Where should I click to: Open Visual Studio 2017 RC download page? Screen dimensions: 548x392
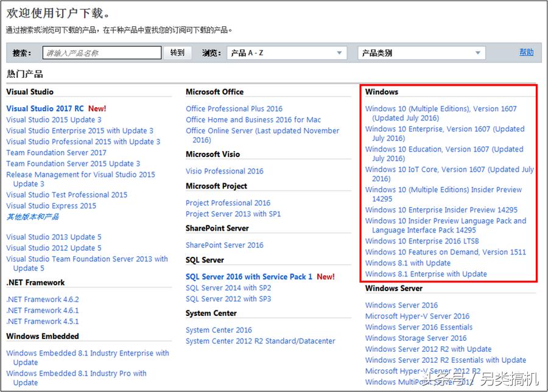pyautogui.click(x=44, y=108)
